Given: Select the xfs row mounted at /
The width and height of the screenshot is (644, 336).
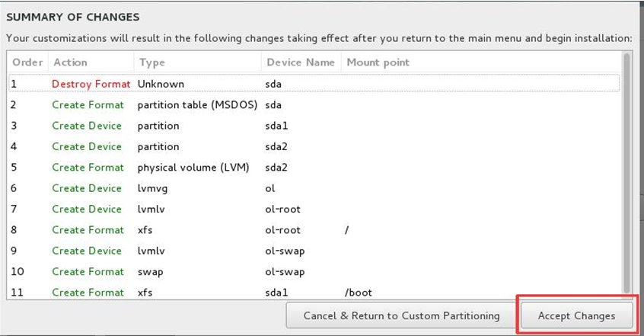Looking at the screenshot, I should pyautogui.click(x=314, y=230).
